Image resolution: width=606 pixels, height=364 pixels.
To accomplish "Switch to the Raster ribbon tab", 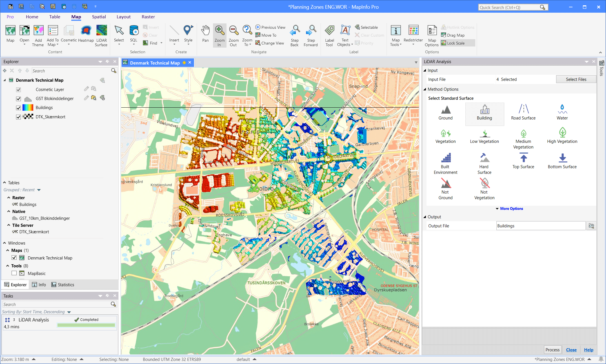I will coord(148,17).
